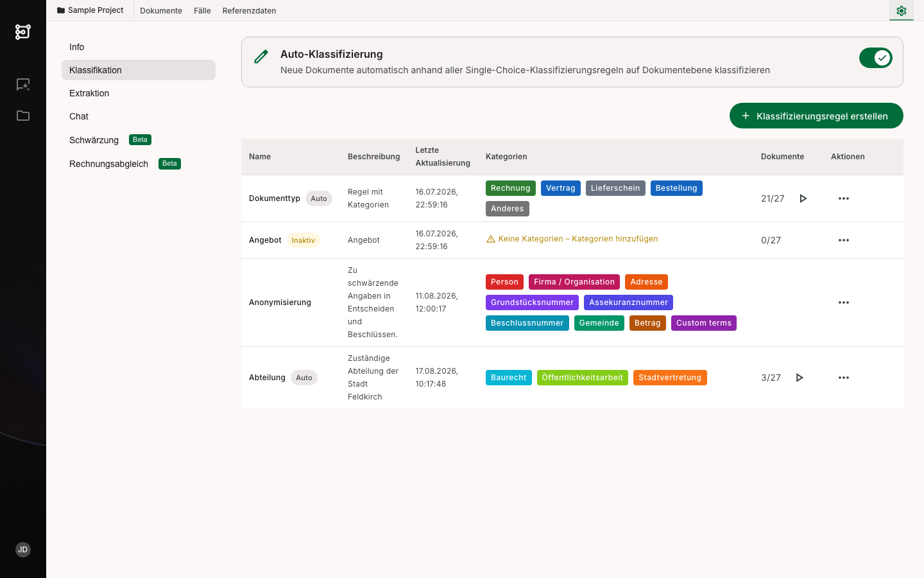Click the Anonymisierung rule name
924x578 pixels.
[280, 302]
